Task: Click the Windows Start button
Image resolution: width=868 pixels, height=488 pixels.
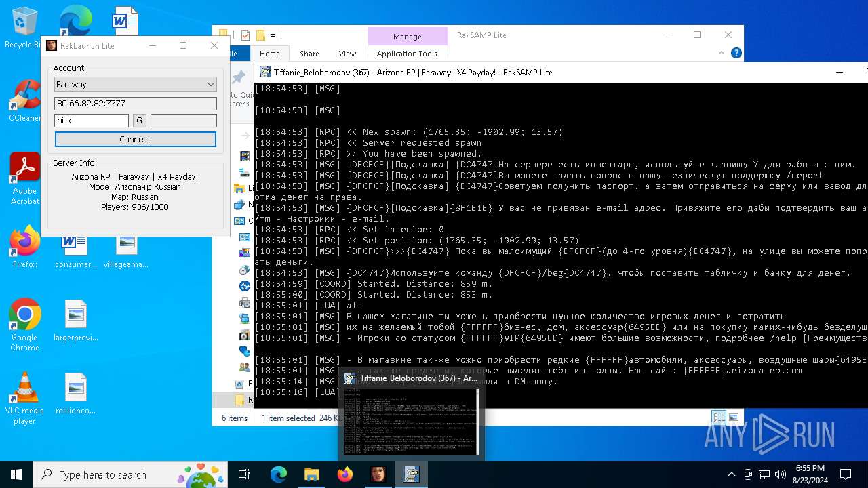Action: click(16, 474)
